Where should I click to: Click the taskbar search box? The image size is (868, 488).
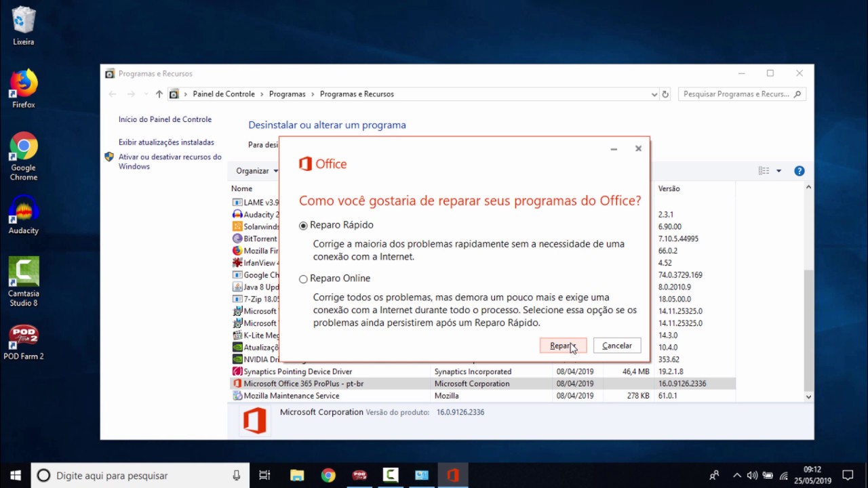pyautogui.click(x=140, y=476)
